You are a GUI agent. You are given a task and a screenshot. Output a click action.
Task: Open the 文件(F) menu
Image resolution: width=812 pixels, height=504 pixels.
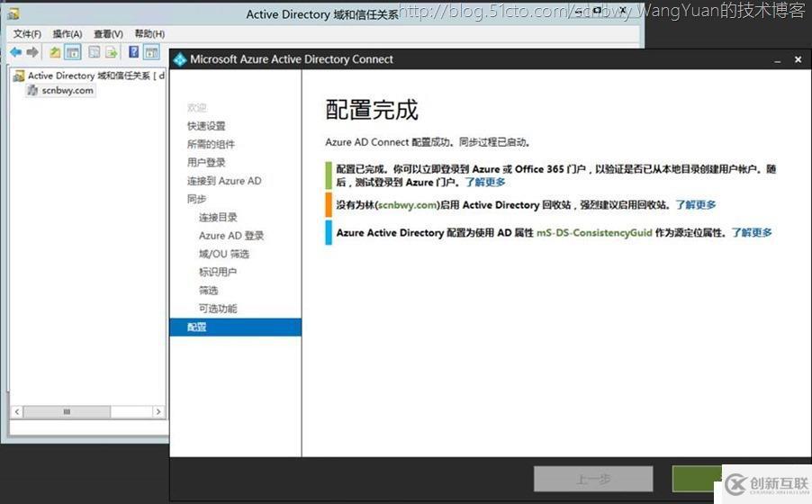[27, 33]
